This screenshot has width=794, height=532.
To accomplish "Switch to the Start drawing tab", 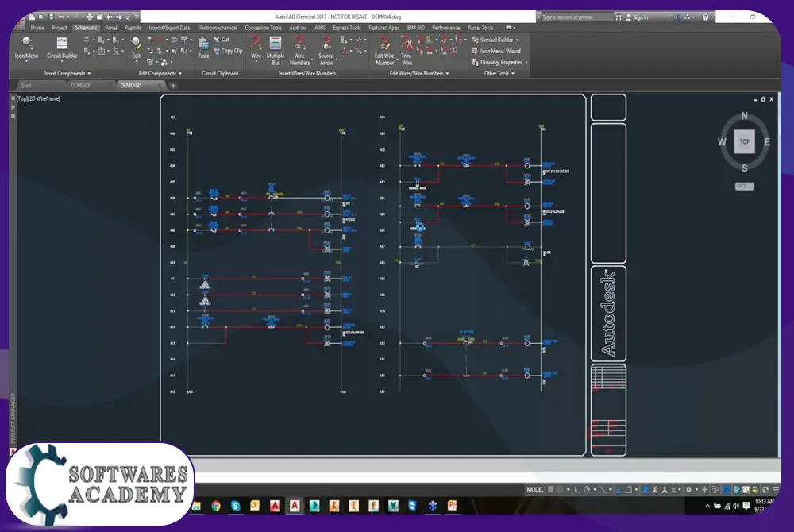I will [26, 86].
